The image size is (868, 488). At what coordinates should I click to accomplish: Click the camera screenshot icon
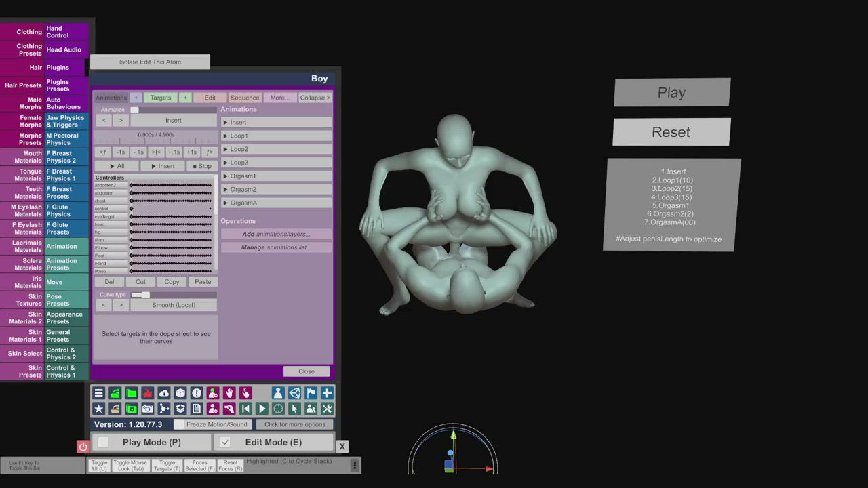(x=147, y=409)
